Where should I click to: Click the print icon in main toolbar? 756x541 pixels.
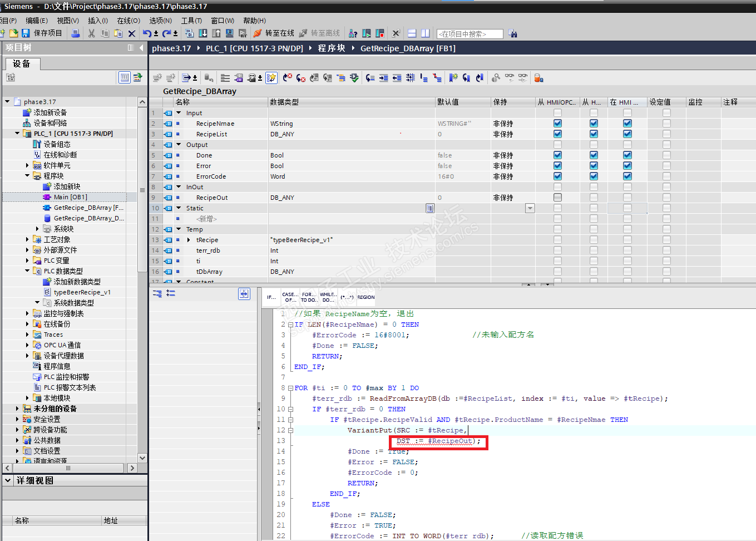point(76,33)
